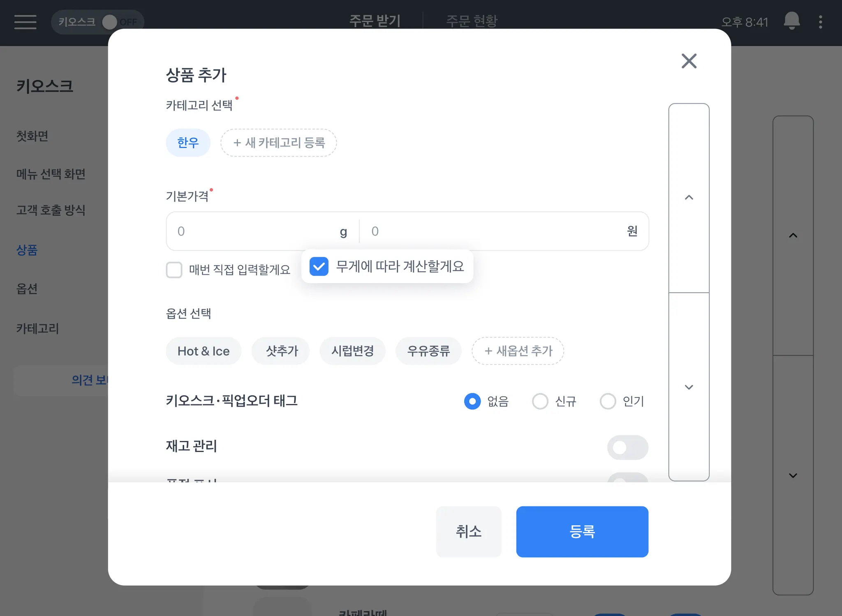Open 메뉴 선택 화면 in the sidebar

51,174
